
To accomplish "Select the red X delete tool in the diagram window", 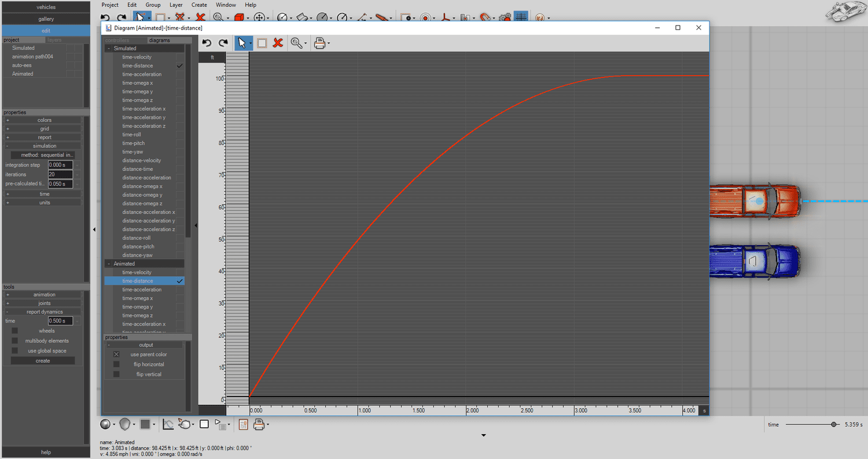I will coord(277,43).
